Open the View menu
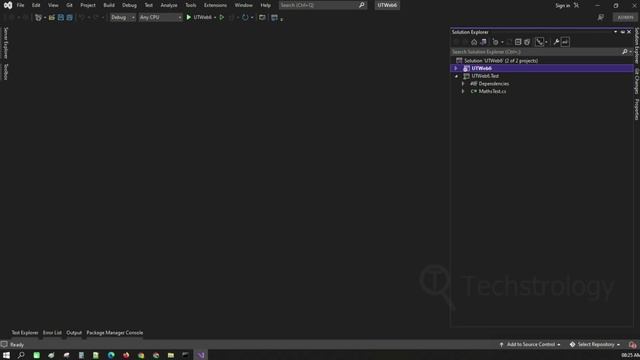Screen dimensions: 640x360 point(53,5)
